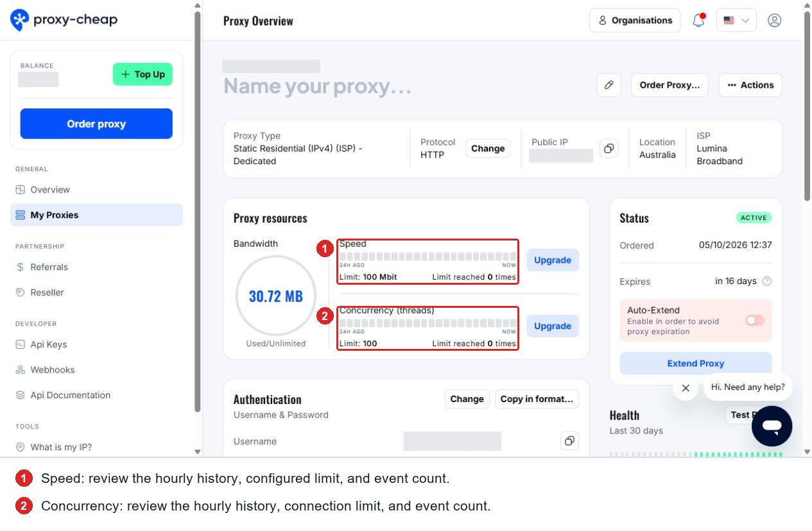Open Organisations

(635, 21)
